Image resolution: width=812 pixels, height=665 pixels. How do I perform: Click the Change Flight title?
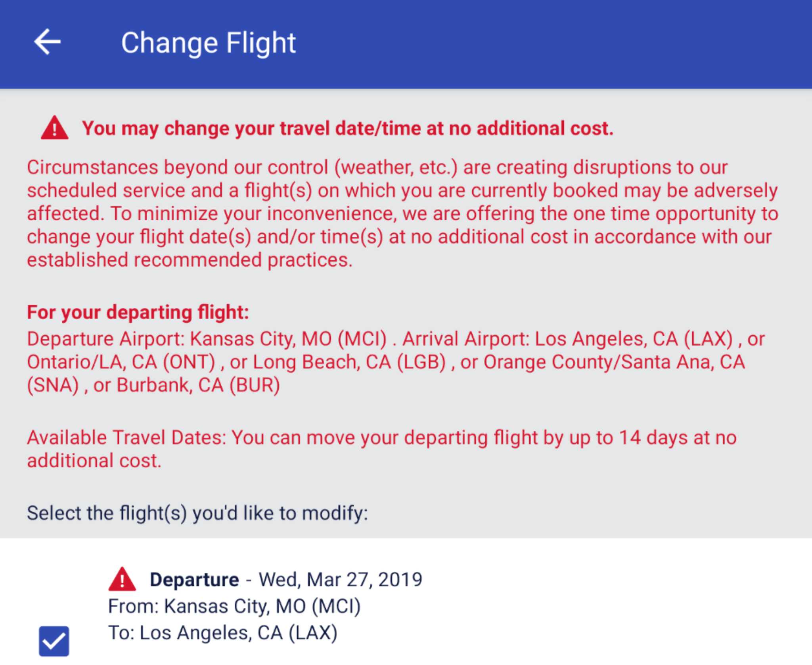[208, 43]
